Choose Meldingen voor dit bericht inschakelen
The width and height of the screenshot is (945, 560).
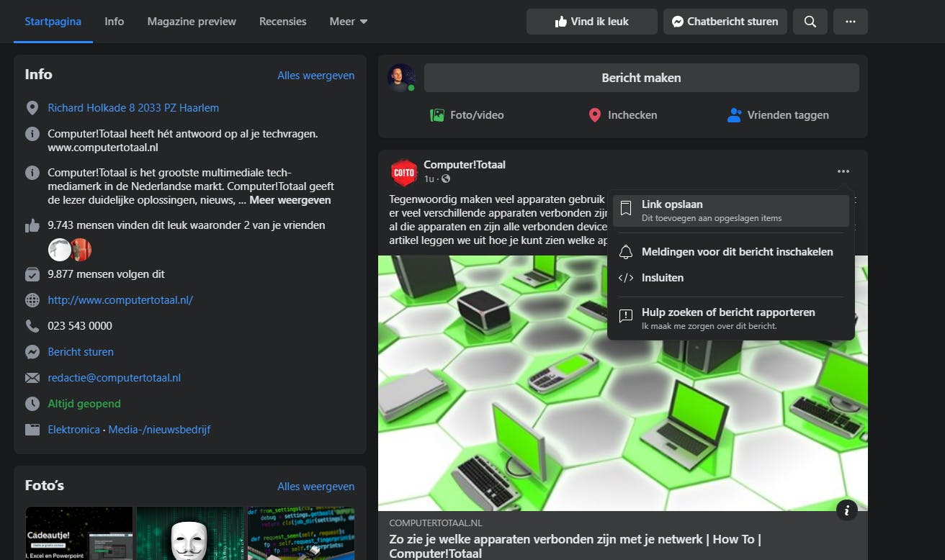[x=731, y=252]
